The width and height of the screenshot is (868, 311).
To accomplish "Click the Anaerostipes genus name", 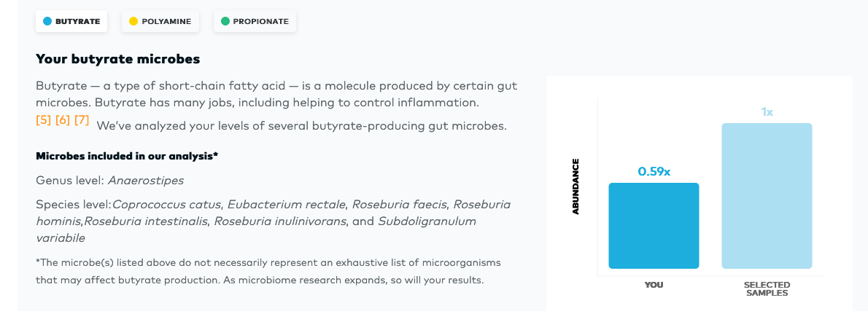I will (x=146, y=181).
